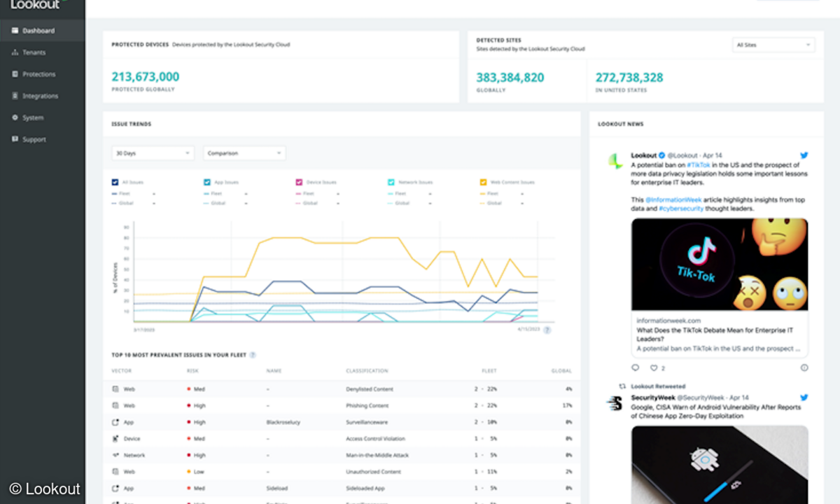Click the help icon beside the chart end date
Viewport: 840px width, 504px height.
click(x=547, y=330)
